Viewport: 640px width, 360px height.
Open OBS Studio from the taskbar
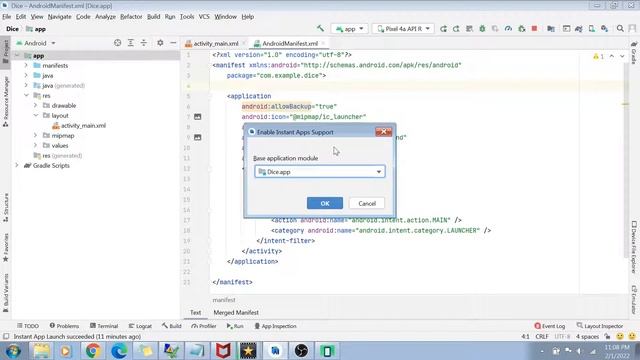pos(301,351)
